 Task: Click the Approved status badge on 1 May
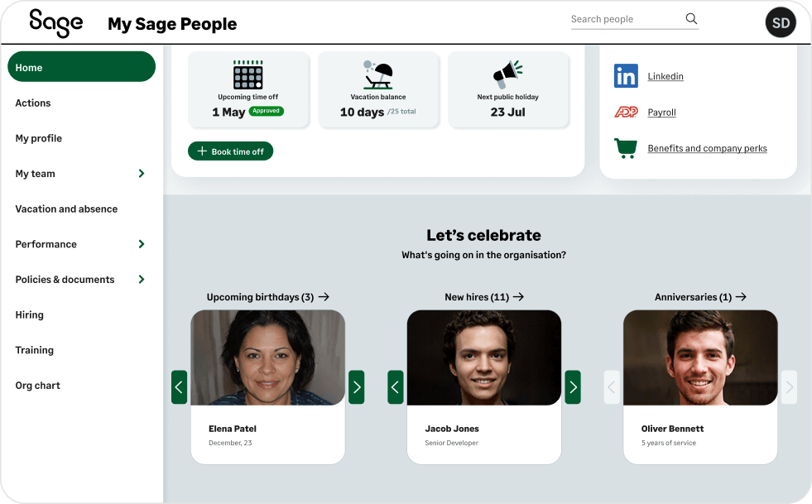266,110
